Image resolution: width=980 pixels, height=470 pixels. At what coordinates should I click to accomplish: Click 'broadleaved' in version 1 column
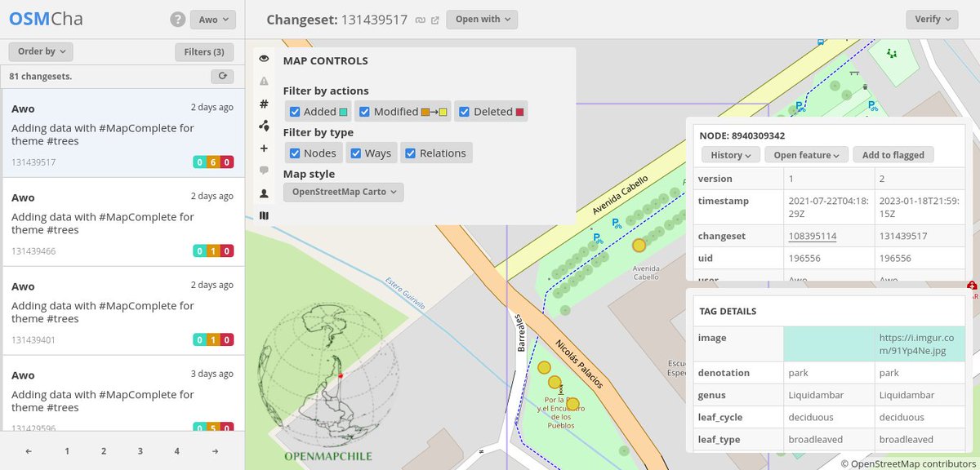tap(815, 439)
